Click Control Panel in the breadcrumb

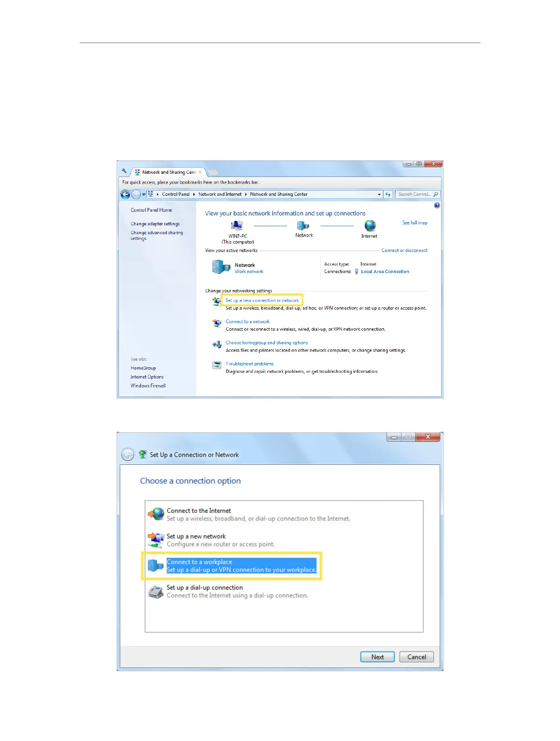pyautogui.click(x=176, y=194)
